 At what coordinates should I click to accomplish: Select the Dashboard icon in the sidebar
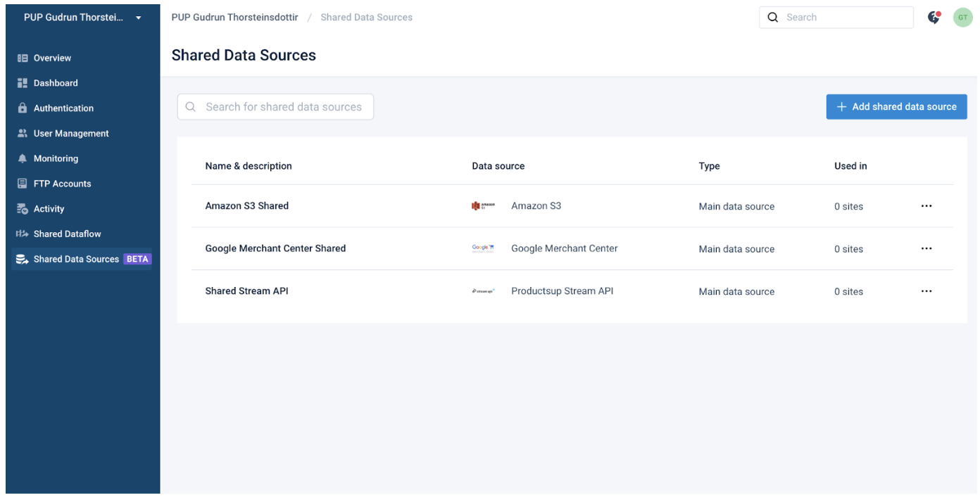(x=20, y=82)
